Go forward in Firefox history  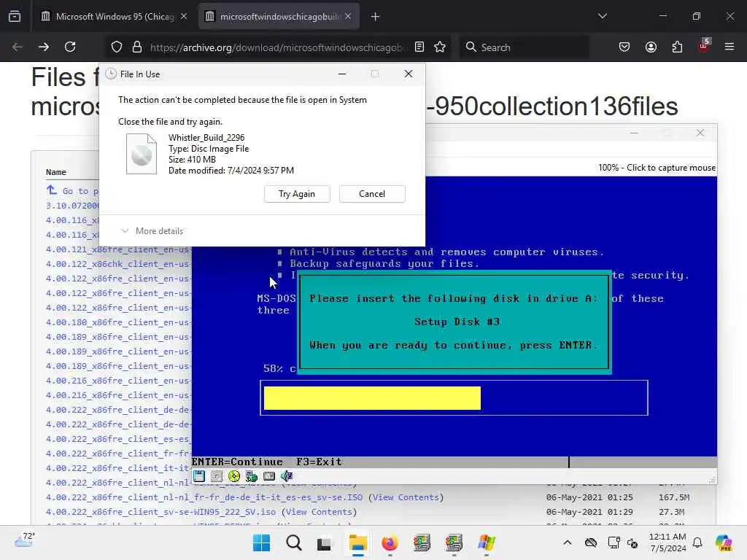[x=44, y=47]
